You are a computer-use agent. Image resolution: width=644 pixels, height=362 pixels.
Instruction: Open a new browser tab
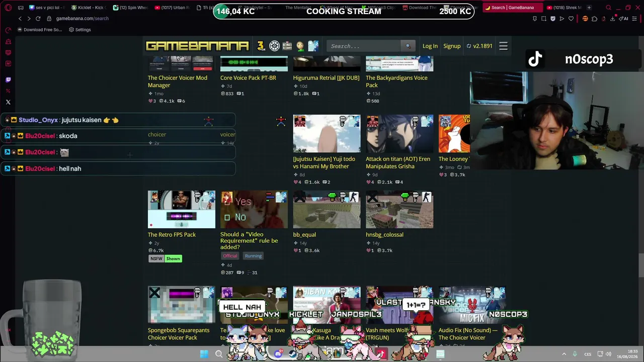click(589, 8)
